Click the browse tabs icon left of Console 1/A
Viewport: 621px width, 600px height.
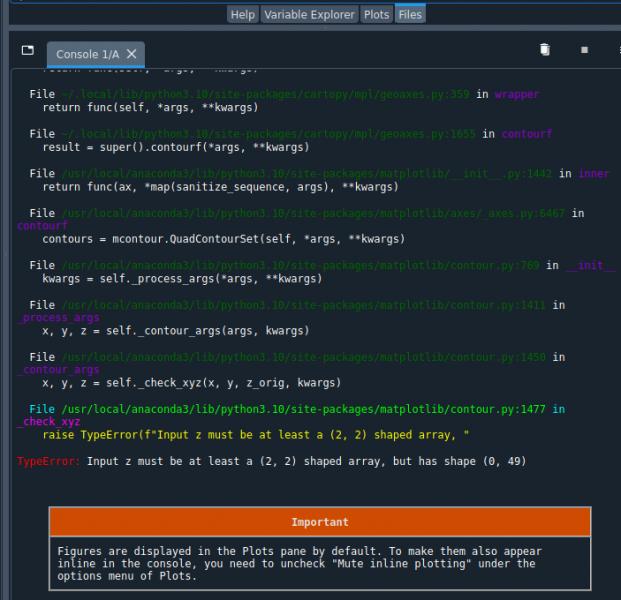point(27,51)
